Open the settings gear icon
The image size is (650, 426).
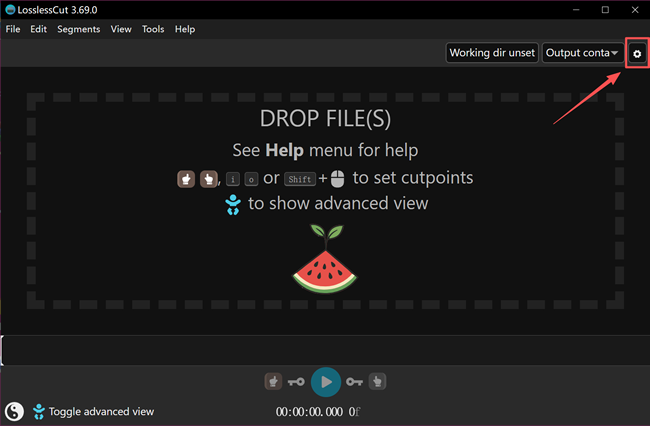coord(637,53)
